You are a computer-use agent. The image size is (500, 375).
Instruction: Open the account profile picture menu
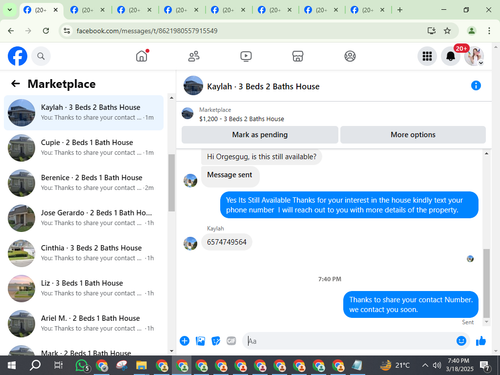click(x=474, y=56)
